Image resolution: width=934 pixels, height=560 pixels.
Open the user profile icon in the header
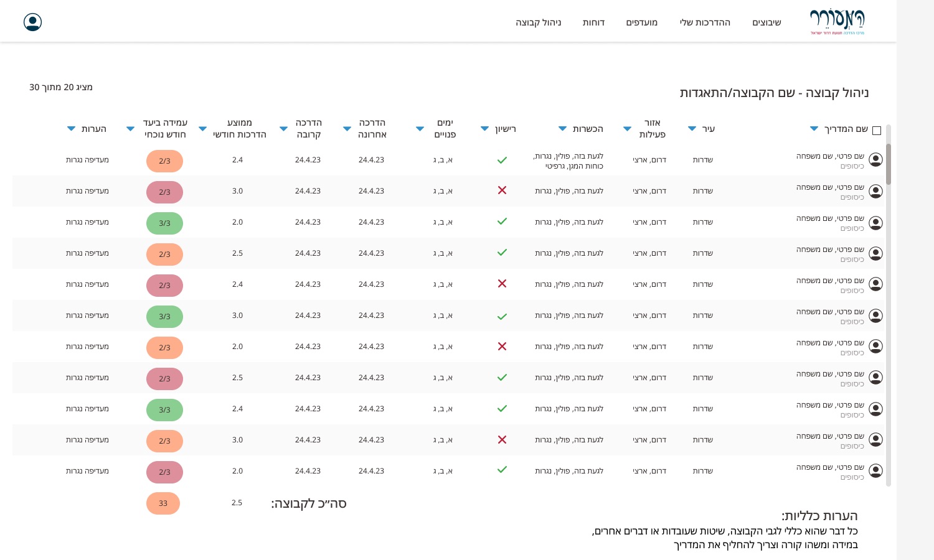pyautogui.click(x=32, y=22)
